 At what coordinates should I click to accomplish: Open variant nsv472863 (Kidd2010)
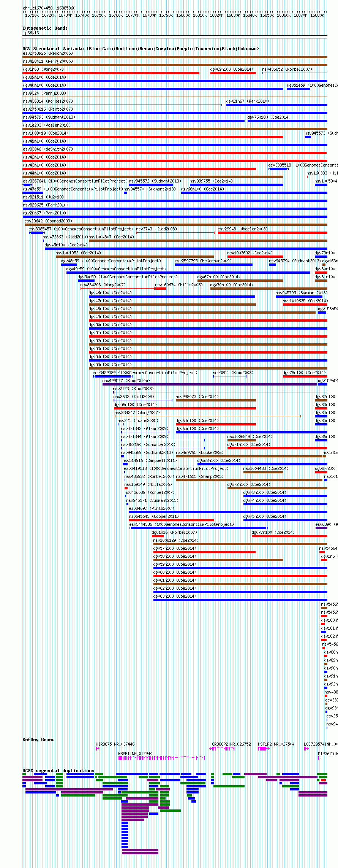pos(65,237)
